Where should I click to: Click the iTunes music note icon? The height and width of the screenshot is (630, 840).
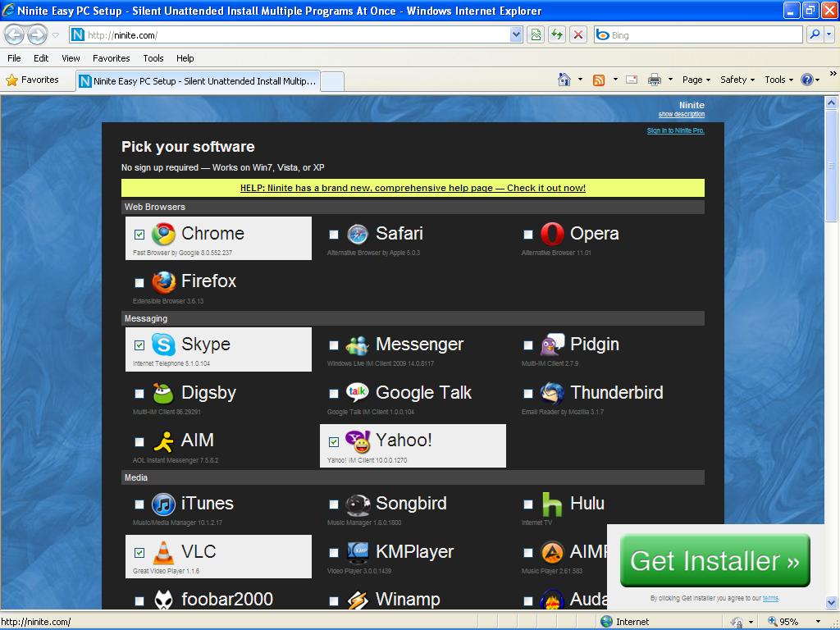click(163, 504)
